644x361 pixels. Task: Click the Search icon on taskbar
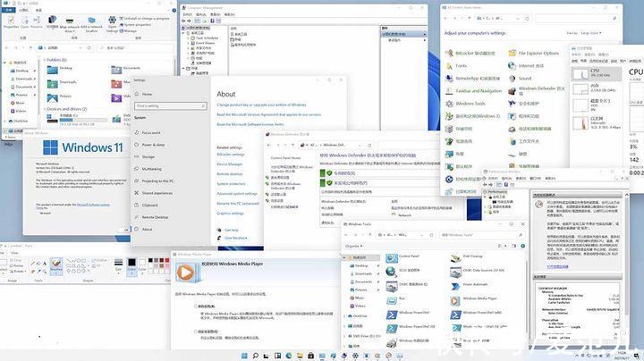click(256, 356)
